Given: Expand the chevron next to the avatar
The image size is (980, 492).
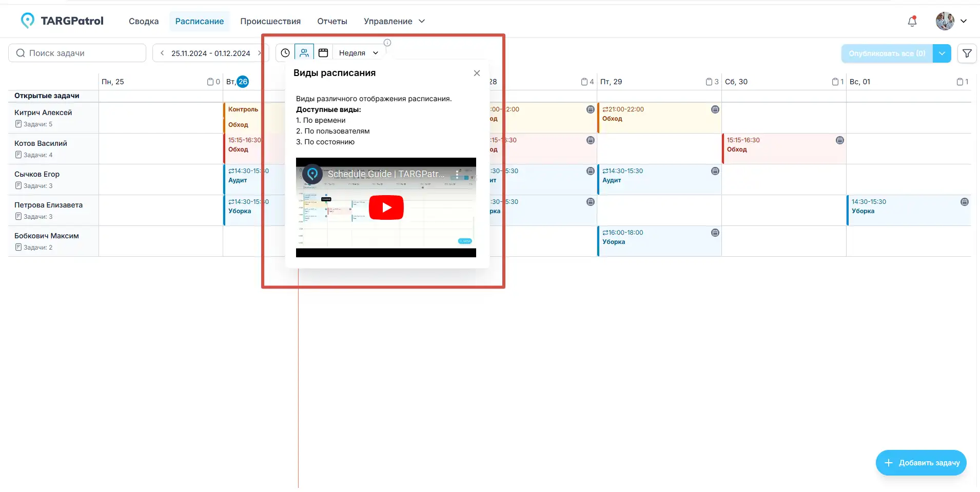Looking at the screenshot, I should (964, 21).
